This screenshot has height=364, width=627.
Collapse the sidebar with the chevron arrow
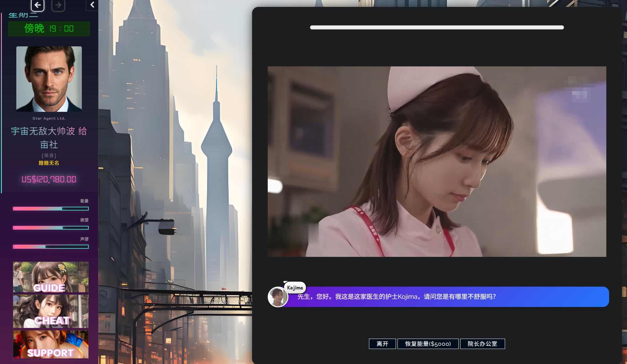click(x=92, y=5)
